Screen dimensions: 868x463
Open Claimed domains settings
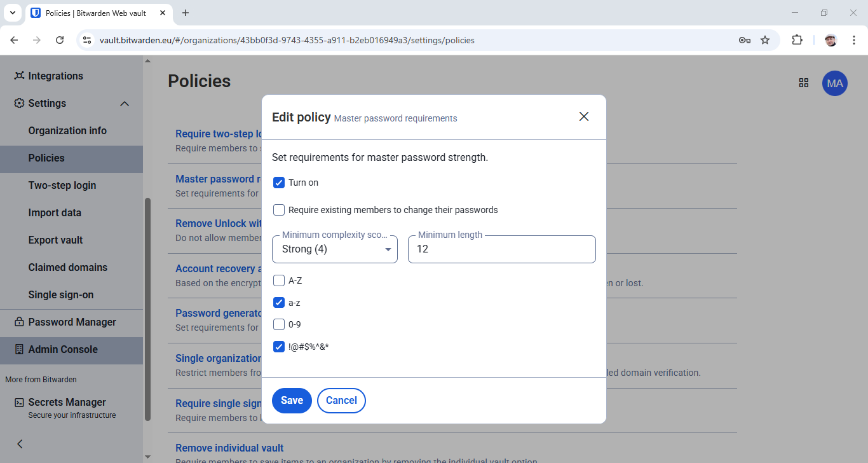pos(68,267)
